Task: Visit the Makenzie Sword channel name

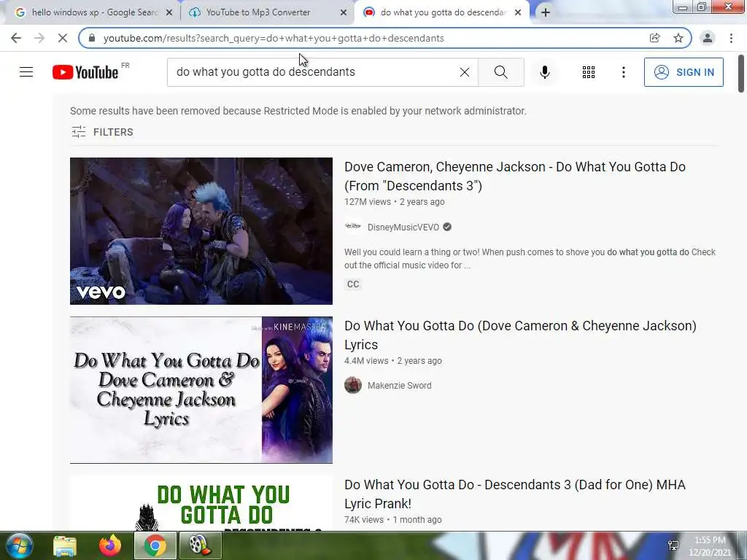Action: (399, 386)
